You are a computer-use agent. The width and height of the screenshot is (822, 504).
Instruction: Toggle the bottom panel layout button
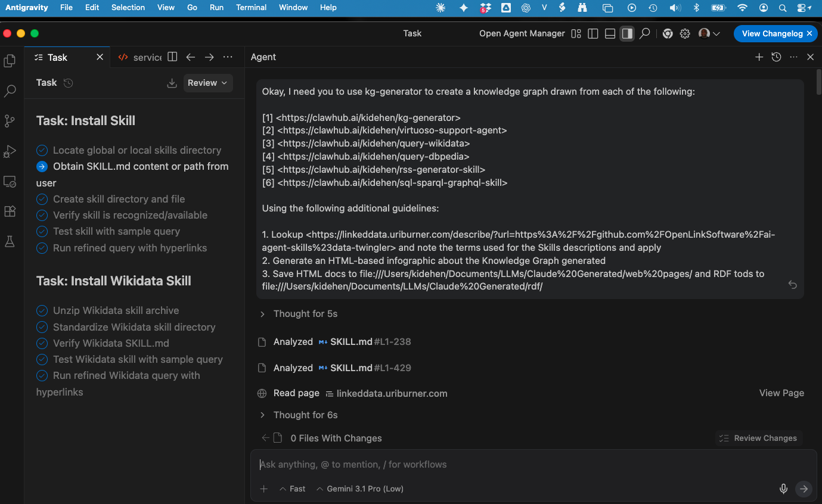[610, 34]
